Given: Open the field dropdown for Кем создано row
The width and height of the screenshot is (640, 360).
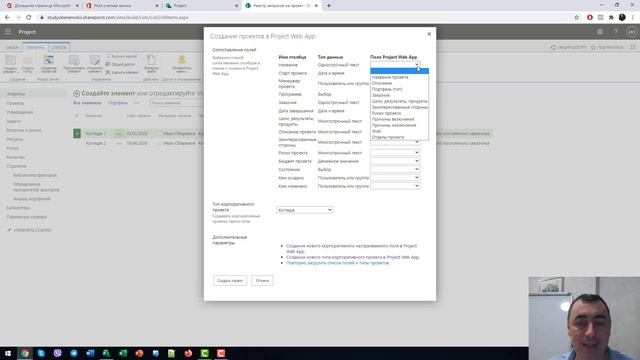Looking at the screenshot, I should tap(395, 178).
